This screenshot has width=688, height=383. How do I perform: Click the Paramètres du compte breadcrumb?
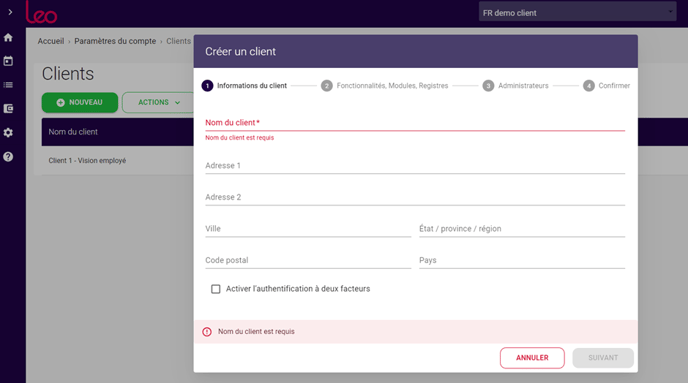click(x=115, y=41)
